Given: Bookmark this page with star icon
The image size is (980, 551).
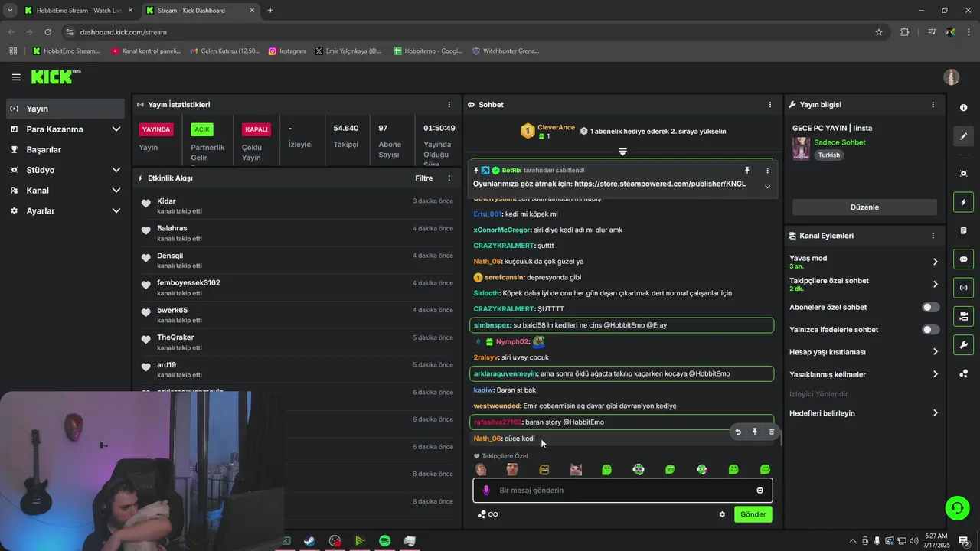Looking at the screenshot, I should 879,32.
